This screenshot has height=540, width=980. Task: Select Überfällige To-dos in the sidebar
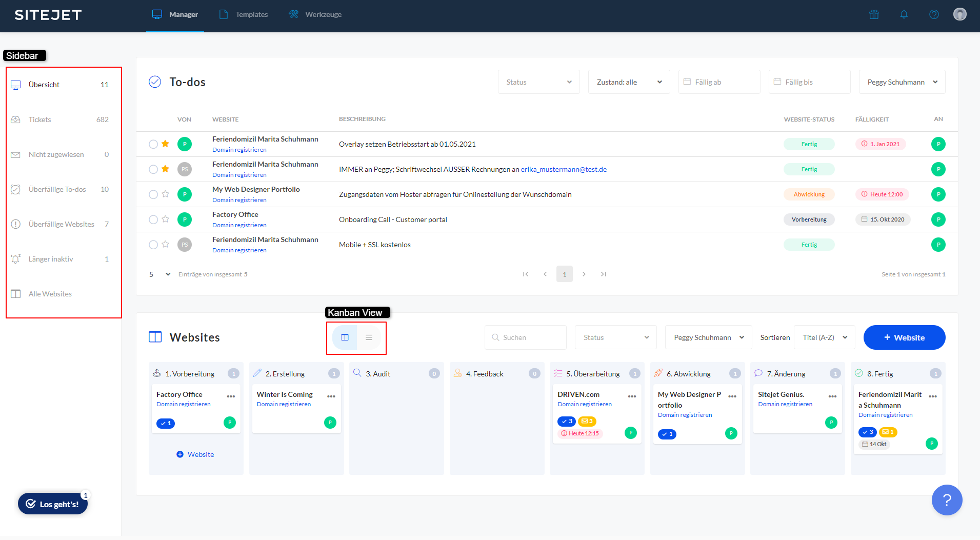coord(60,189)
